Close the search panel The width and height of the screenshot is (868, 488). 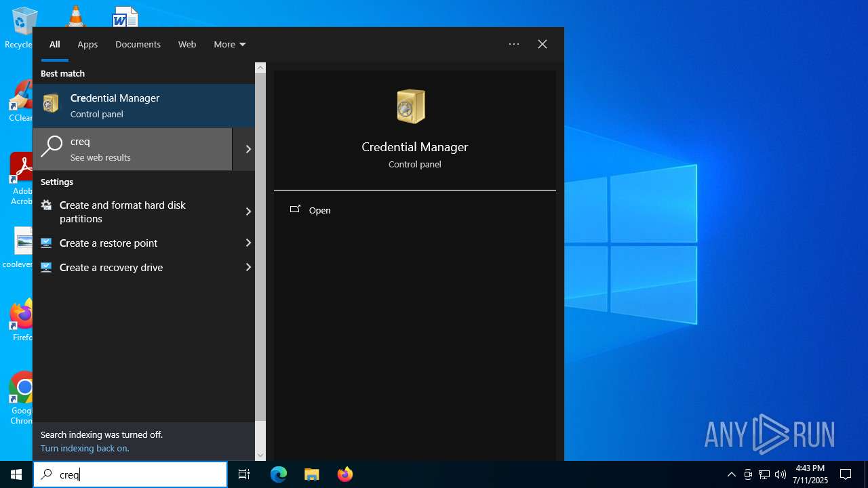pos(542,44)
